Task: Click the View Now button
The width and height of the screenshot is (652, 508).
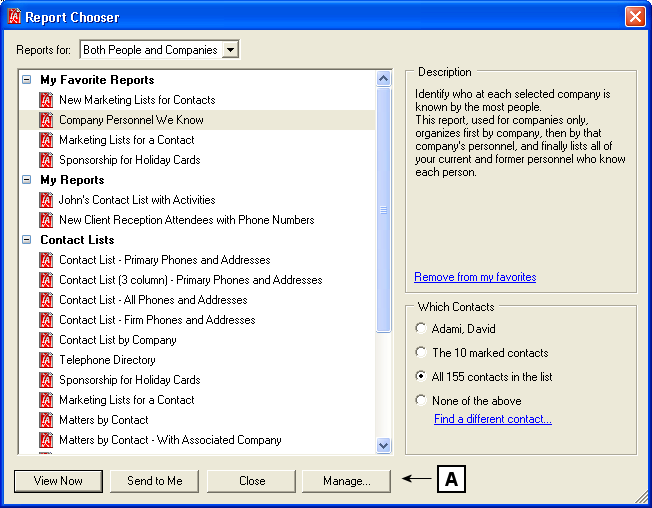Action: [x=58, y=481]
